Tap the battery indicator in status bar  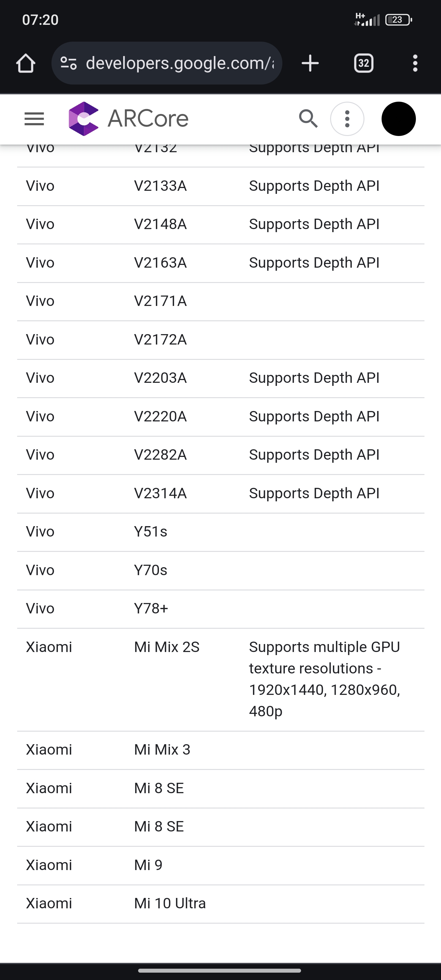(398, 20)
